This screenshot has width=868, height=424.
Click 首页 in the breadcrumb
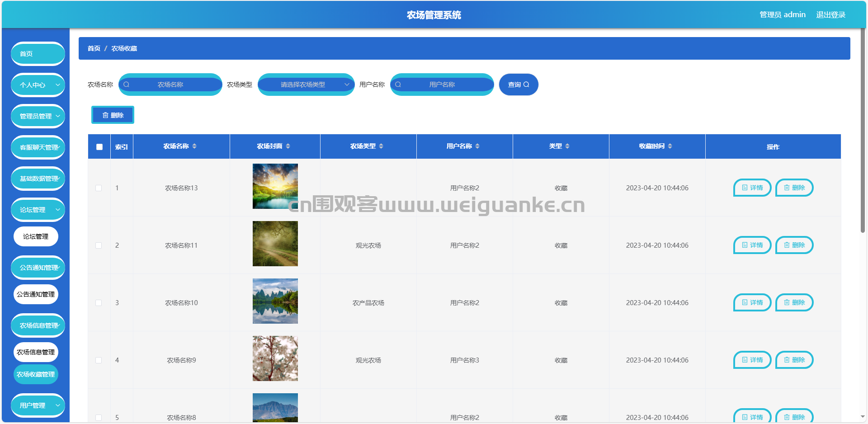(x=94, y=48)
